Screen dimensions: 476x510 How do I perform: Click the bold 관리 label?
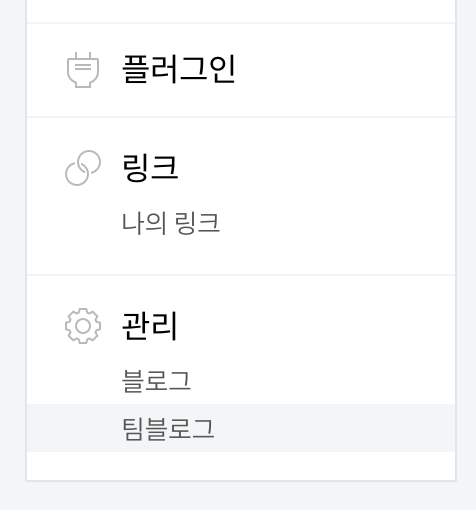tap(149, 326)
